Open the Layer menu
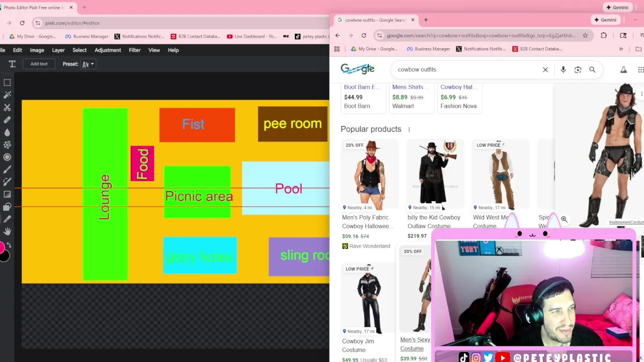 pos(58,50)
